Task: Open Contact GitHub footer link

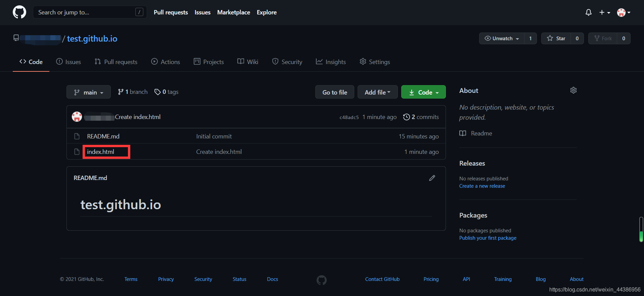Action: 382,279
